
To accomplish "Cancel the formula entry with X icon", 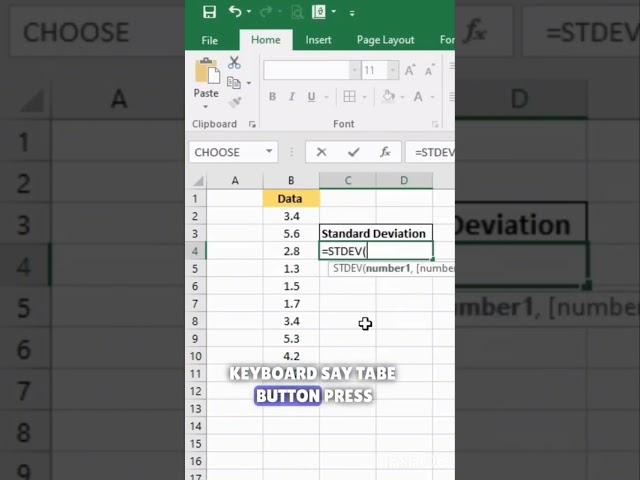I will (321, 152).
